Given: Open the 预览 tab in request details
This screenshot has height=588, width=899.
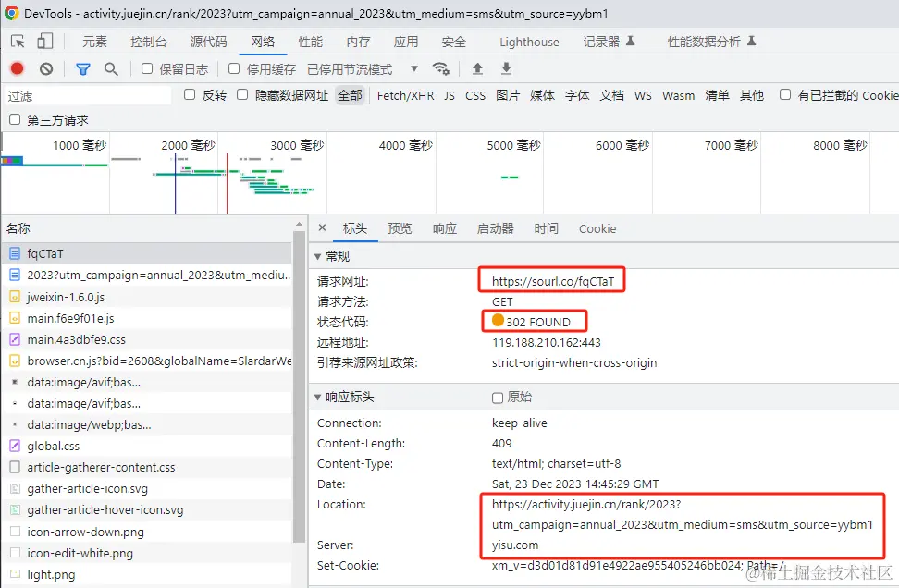Looking at the screenshot, I should click(400, 228).
